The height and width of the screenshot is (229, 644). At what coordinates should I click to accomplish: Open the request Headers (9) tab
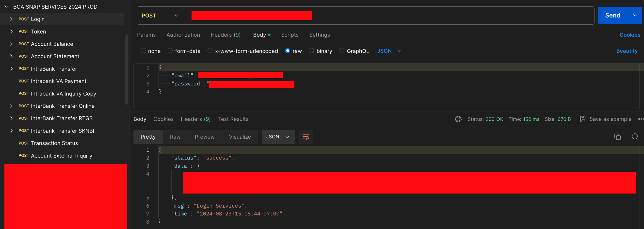click(225, 35)
